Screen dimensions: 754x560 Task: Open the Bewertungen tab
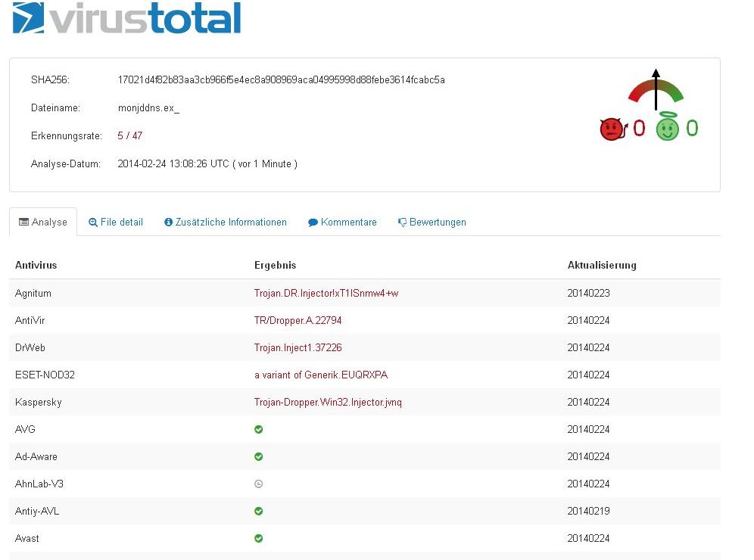click(x=432, y=222)
